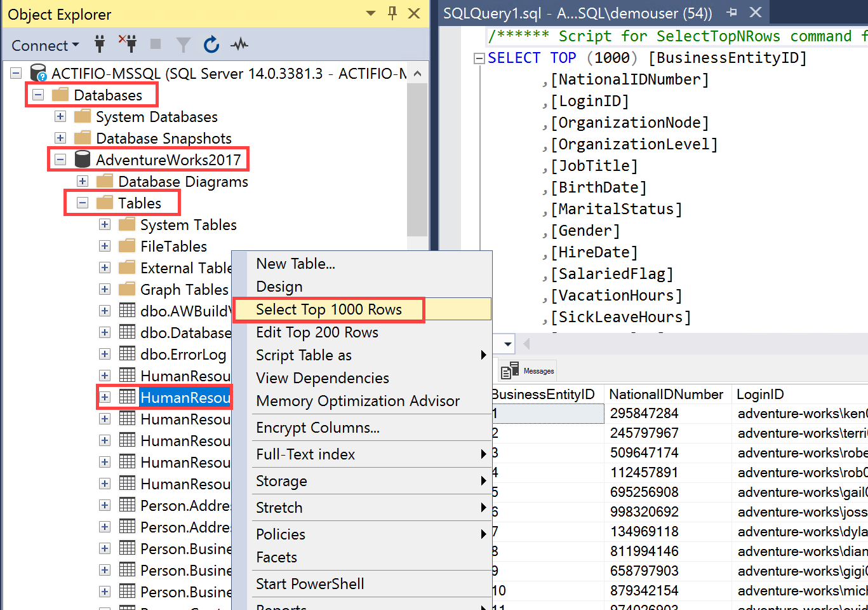Open Object Explorer window position dropdown
This screenshot has width=868, height=610.
pos(371,13)
